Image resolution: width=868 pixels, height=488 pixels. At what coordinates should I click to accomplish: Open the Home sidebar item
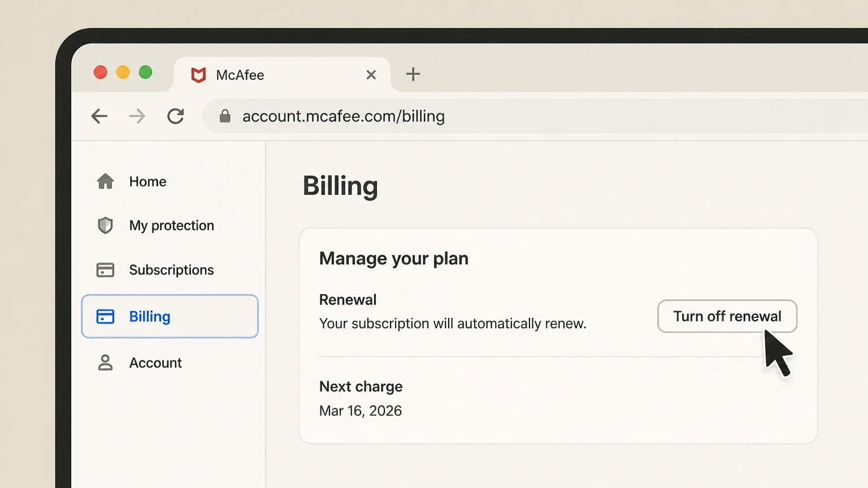148,181
